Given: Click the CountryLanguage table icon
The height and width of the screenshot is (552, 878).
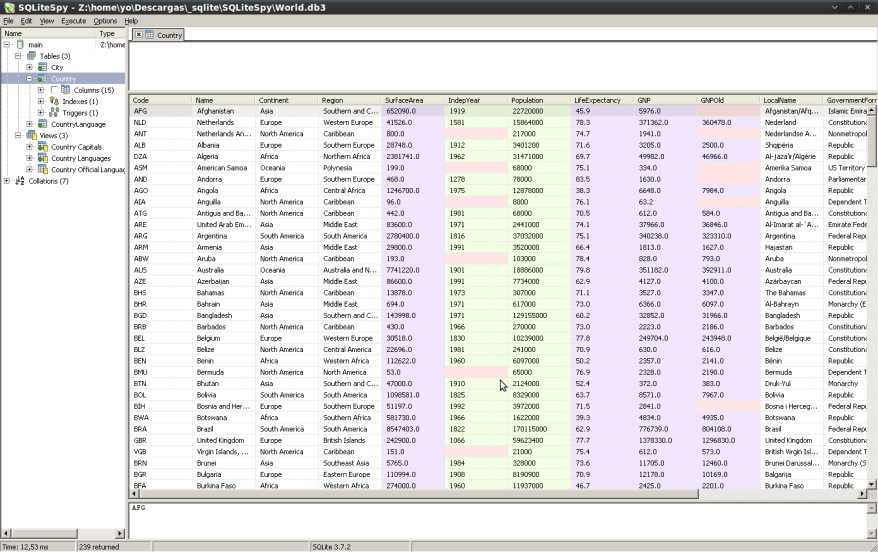Looking at the screenshot, I should click(x=43, y=124).
